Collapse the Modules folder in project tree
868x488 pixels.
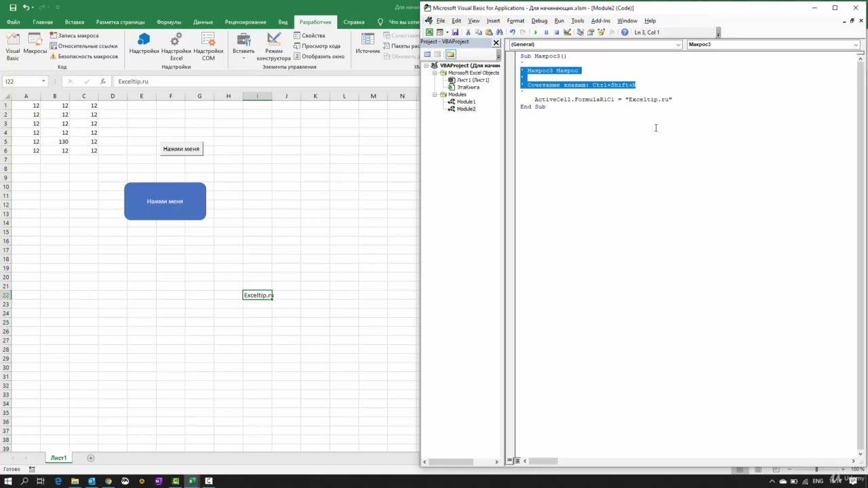pyautogui.click(x=435, y=95)
